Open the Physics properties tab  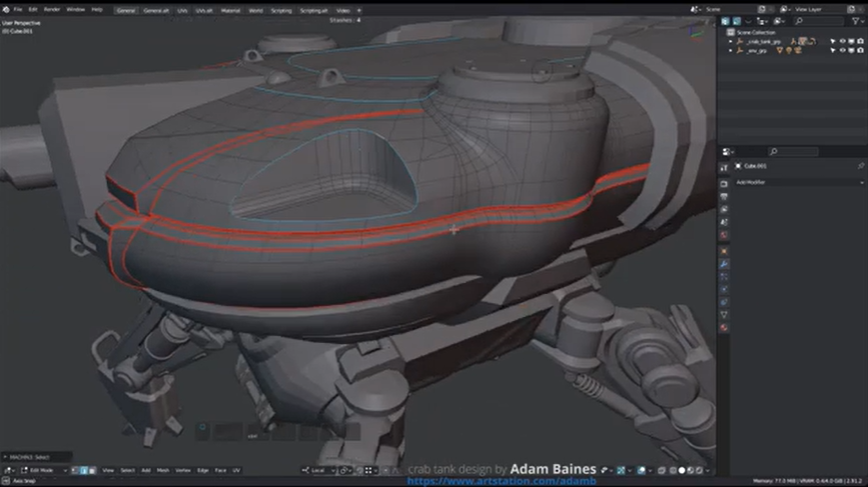pyautogui.click(x=724, y=289)
